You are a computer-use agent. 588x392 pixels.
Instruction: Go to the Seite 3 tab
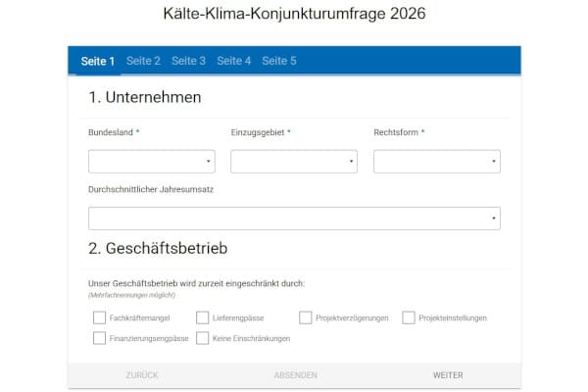[x=188, y=61]
